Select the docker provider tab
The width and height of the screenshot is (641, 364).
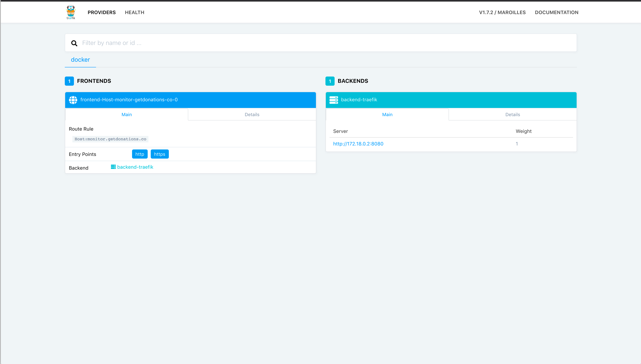(80, 60)
